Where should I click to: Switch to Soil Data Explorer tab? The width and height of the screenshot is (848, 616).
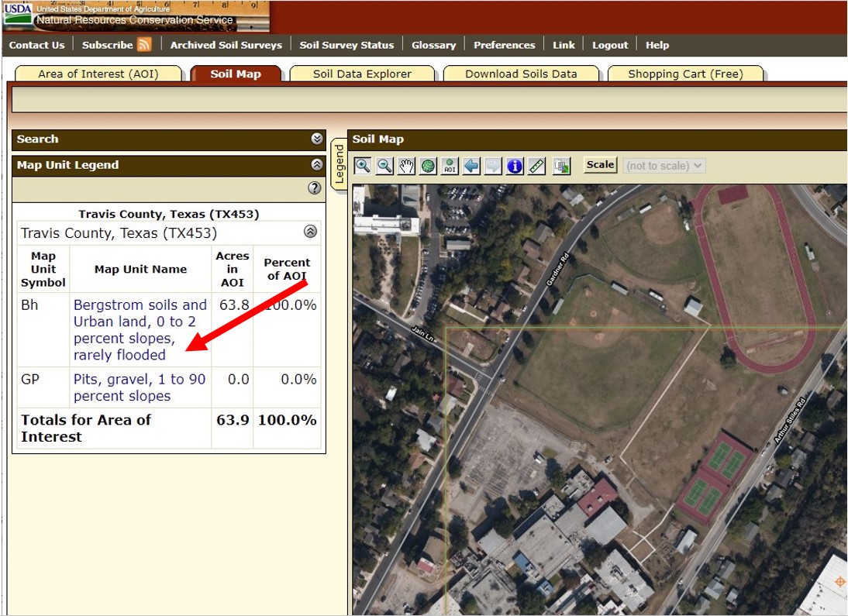362,74
